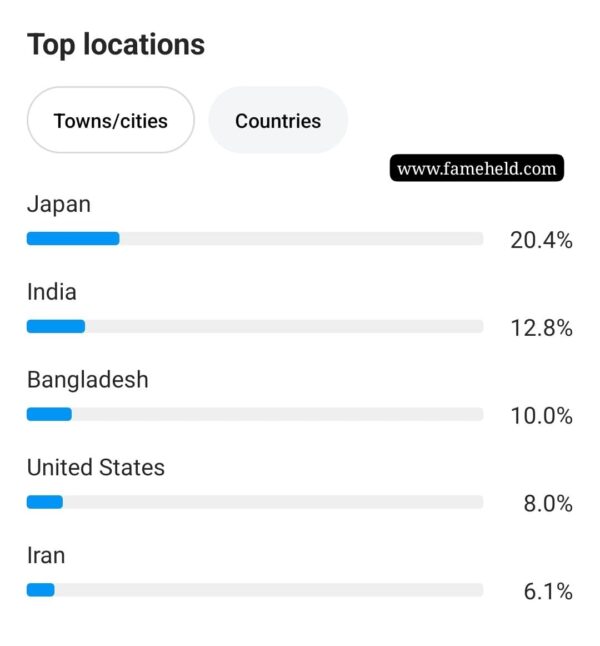
Task: Click the Bangladesh country label
Action: 88,379
